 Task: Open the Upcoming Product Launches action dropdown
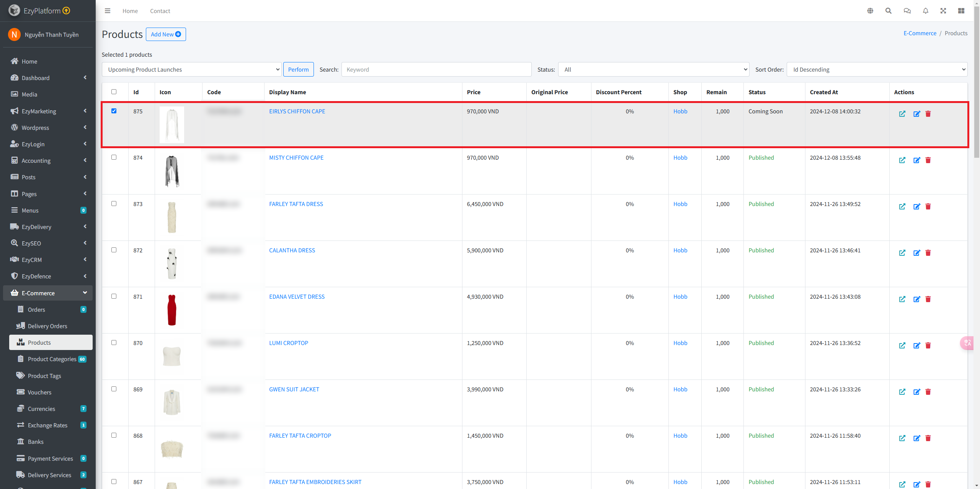pyautogui.click(x=191, y=69)
